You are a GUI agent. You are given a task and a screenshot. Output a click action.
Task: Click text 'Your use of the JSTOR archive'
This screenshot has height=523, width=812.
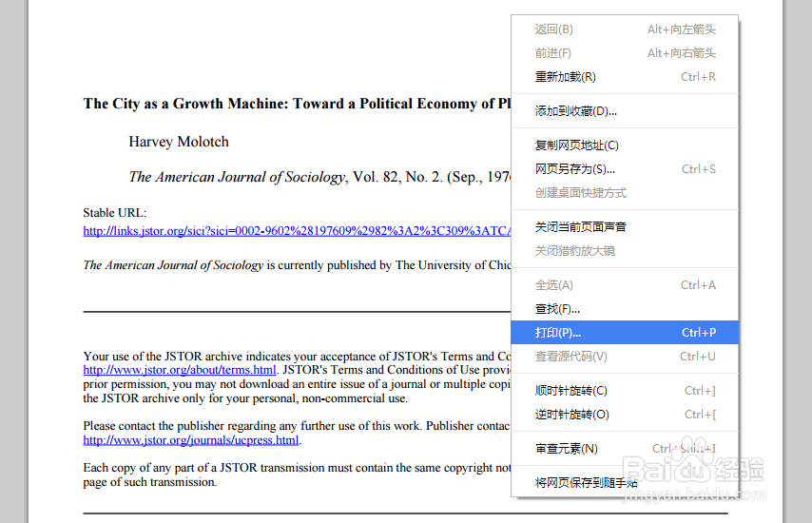(163, 357)
